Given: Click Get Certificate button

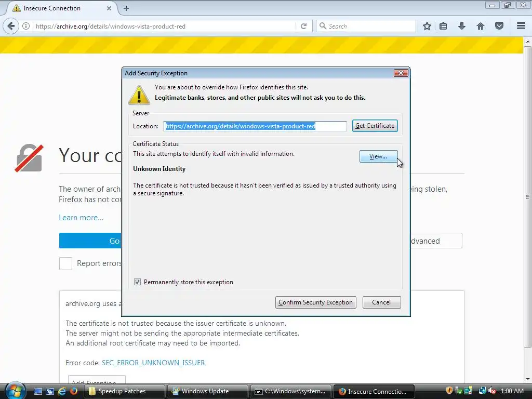Looking at the screenshot, I should pos(375,126).
